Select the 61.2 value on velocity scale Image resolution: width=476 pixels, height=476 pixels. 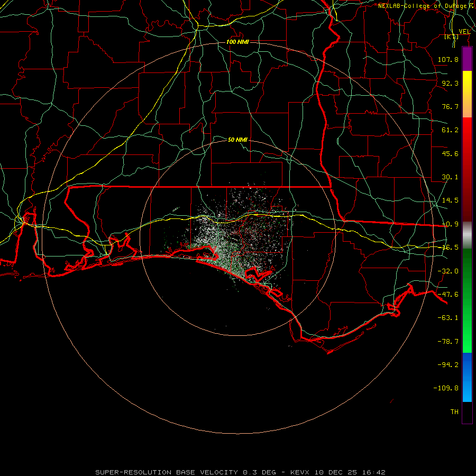tap(450, 130)
